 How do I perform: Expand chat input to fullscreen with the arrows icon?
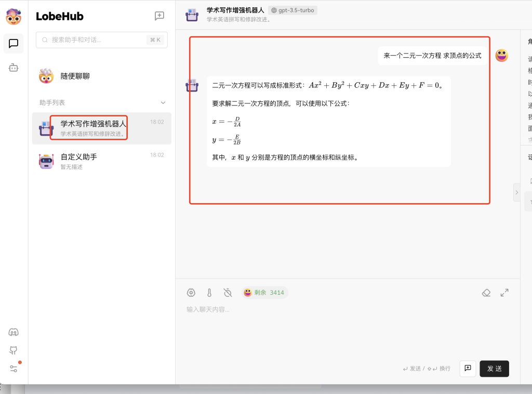(504, 292)
